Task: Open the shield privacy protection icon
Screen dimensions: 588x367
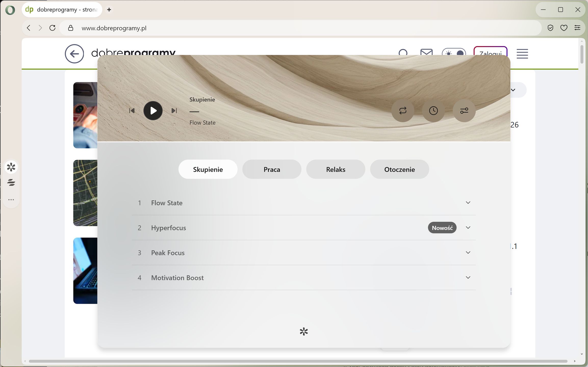Action: [x=550, y=28]
